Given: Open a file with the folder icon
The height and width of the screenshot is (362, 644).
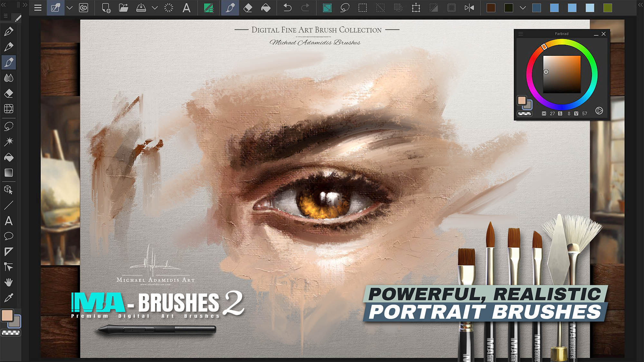Looking at the screenshot, I should pyautogui.click(x=123, y=8).
